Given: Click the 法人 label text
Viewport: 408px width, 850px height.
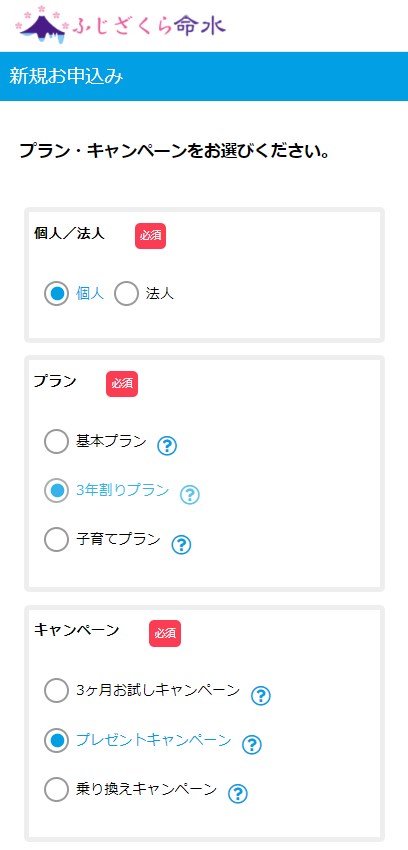Looking at the screenshot, I should 159,294.
